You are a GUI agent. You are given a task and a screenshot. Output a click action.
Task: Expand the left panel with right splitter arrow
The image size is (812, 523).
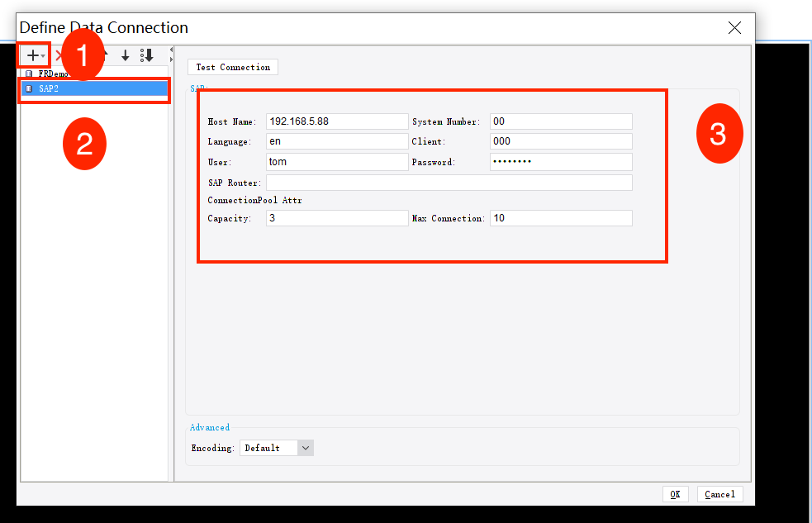coord(172,59)
